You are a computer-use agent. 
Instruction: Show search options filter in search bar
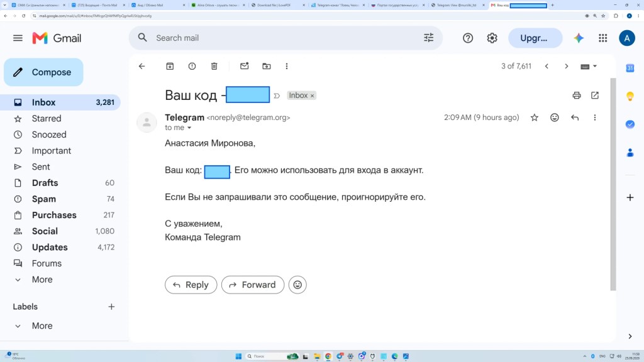(x=428, y=38)
